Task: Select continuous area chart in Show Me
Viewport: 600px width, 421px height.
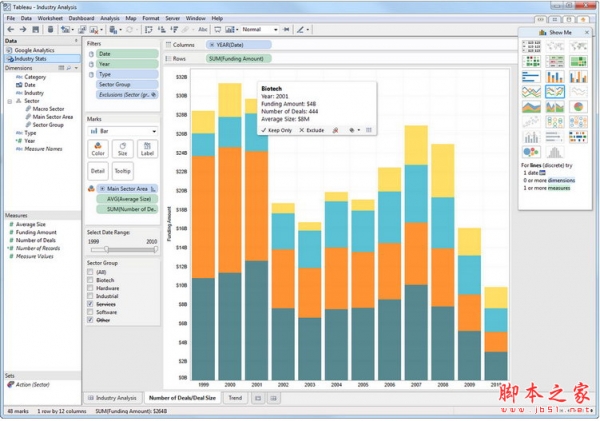Action: [531, 107]
